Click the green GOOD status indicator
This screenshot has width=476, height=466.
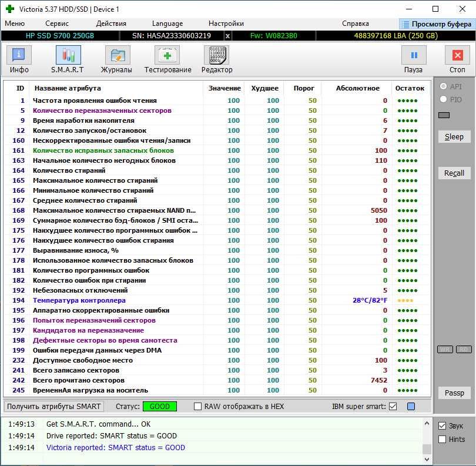pos(160,406)
